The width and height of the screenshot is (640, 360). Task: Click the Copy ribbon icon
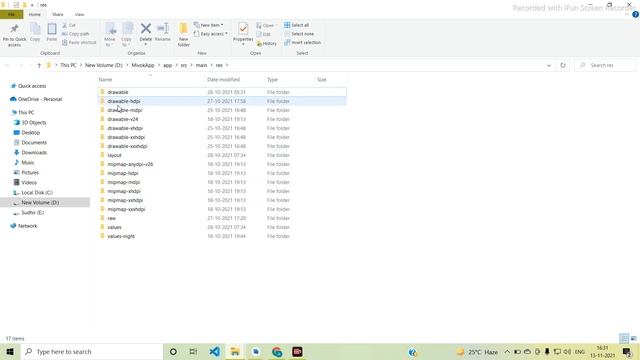35,30
